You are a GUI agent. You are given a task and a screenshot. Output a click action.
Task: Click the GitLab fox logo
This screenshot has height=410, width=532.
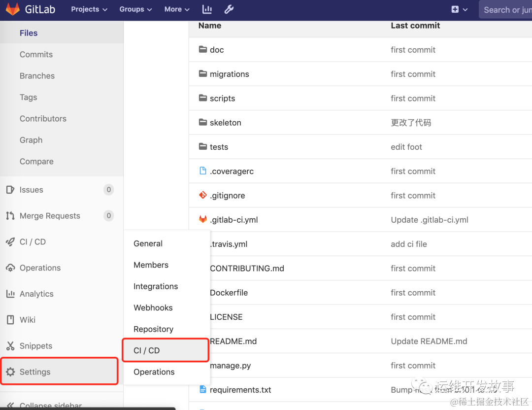(12, 9)
